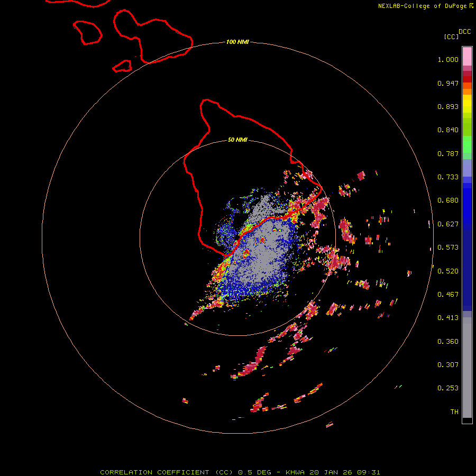Click the 1.000 value on the scale
476x476 pixels.
pyautogui.click(x=448, y=59)
